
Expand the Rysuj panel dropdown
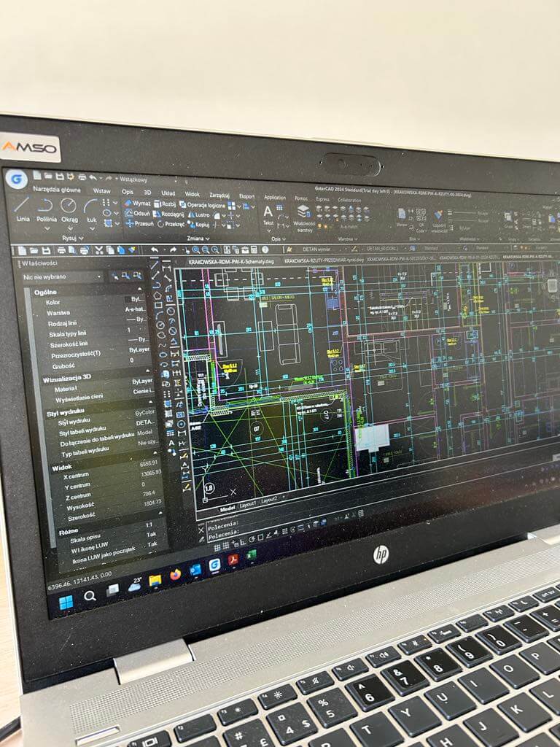pyautogui.click(x=73, y=237)
